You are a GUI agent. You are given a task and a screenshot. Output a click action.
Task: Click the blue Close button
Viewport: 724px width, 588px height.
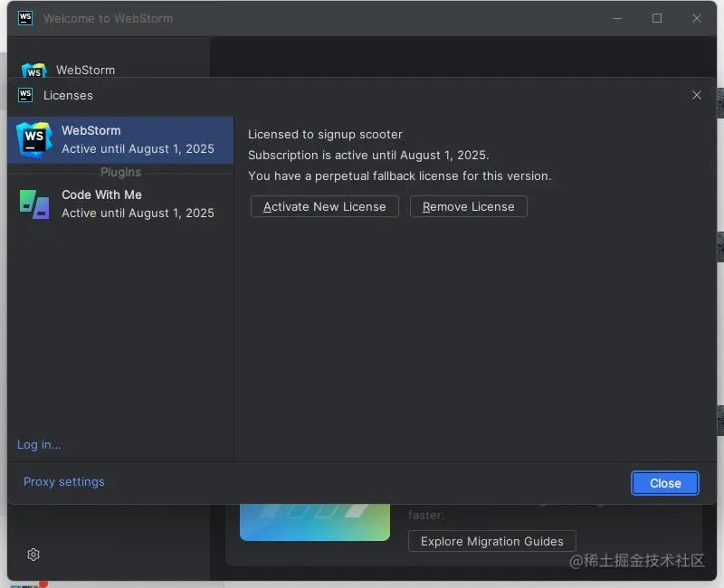(665, 483)
